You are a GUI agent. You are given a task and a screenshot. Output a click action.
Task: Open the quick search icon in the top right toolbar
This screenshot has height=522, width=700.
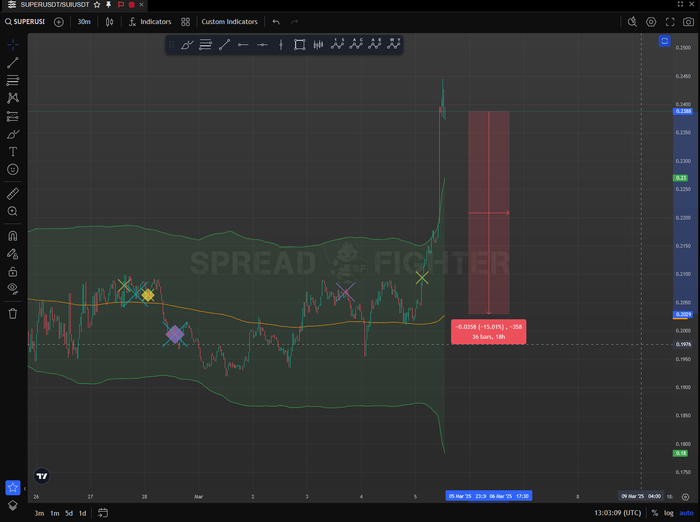coord(632,22)
